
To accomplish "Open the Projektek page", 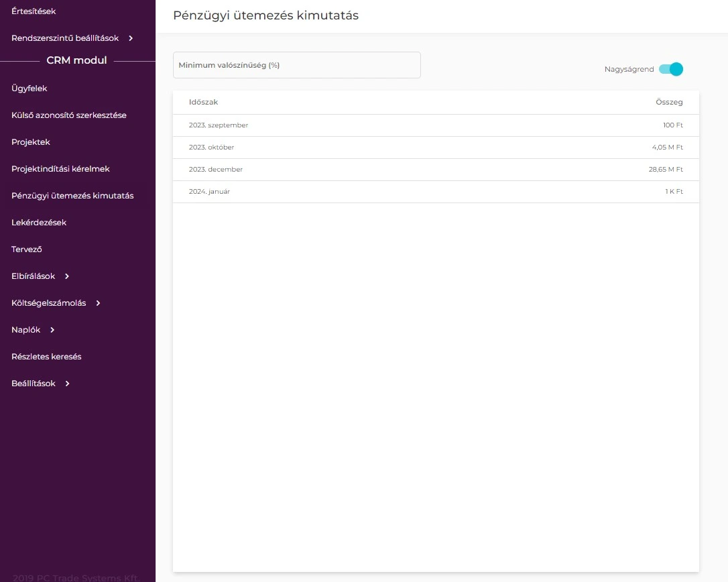I will 31,142.
